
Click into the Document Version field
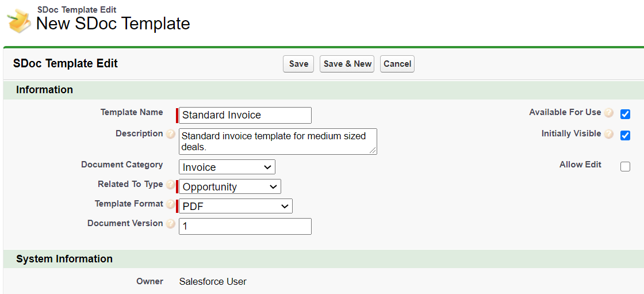(245, 227)
